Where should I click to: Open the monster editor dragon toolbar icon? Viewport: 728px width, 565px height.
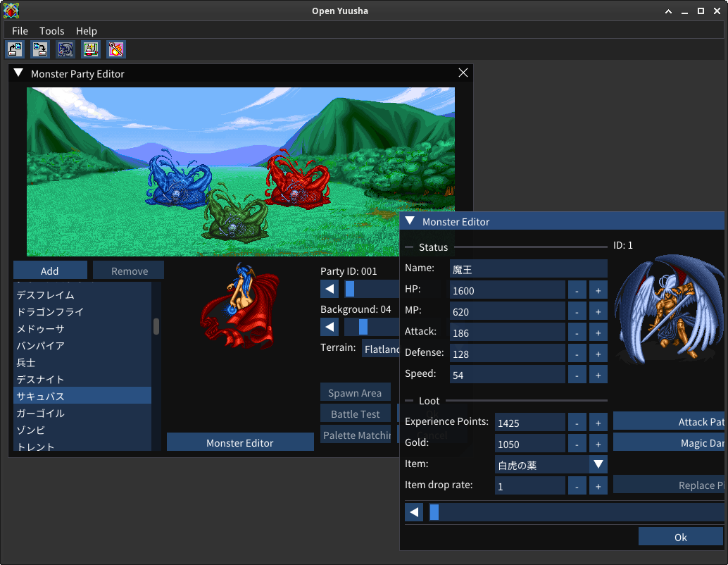tap(65, 49)
